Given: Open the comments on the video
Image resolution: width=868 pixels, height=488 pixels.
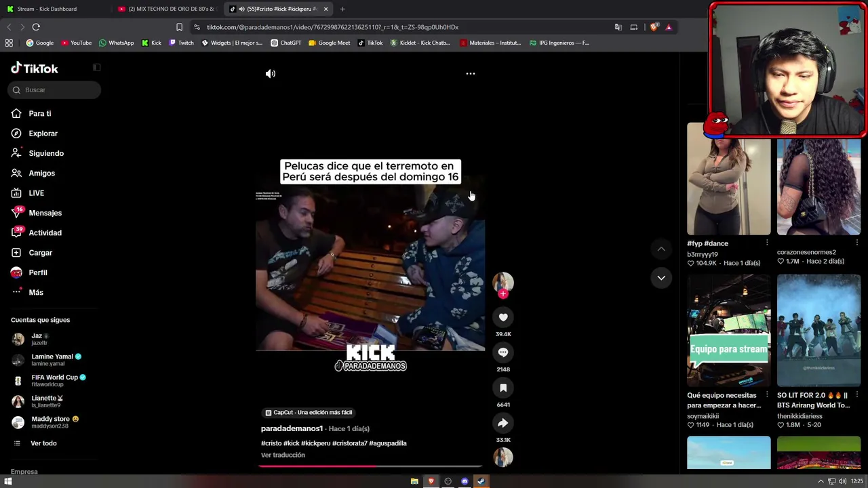Looking at the screenshot, I should tap(503, 352).
